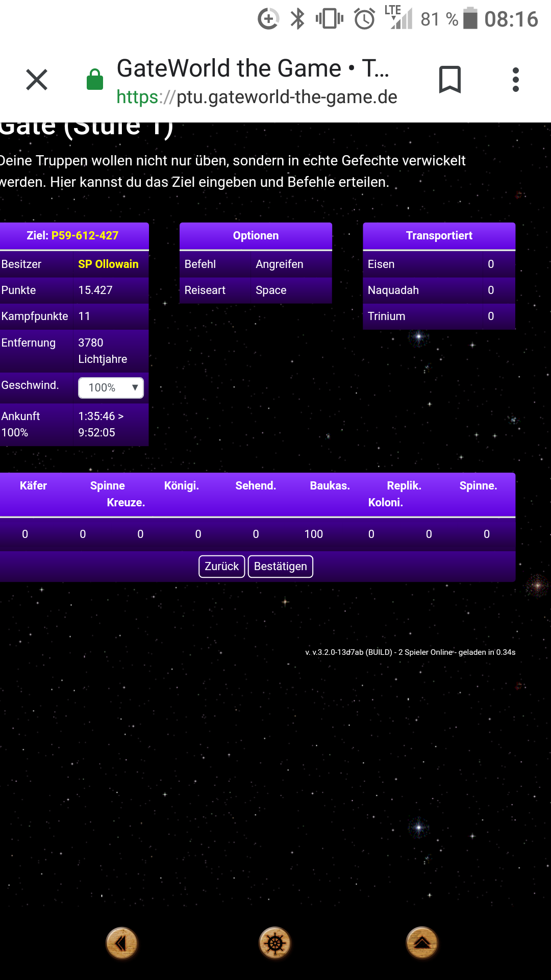Tap the Bluetooth icon in status bar
This screenshot has width=551, height=980.
(x=297, y=19)
